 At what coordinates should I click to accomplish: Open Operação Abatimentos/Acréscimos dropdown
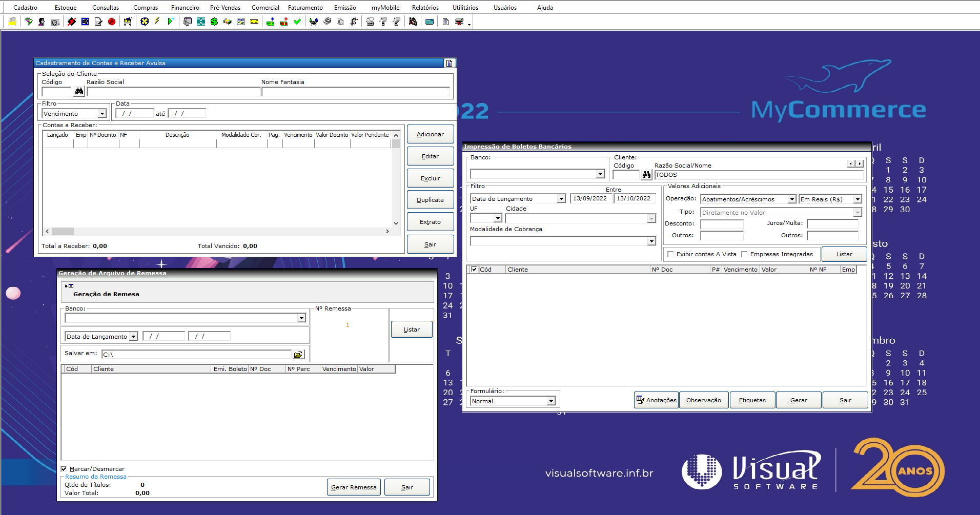792,199
